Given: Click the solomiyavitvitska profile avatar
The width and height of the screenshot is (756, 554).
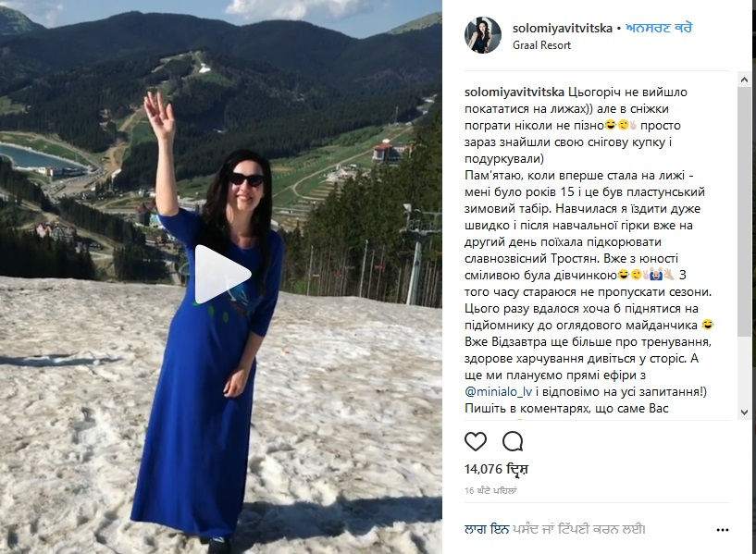Looking at the screenshot, I should tap(483, 35).
